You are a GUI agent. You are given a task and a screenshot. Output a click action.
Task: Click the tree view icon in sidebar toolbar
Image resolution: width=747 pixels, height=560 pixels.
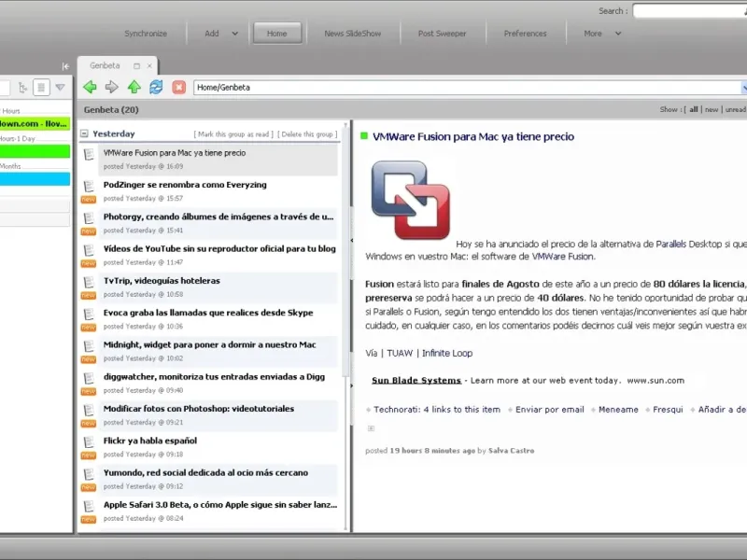[x=22, y=88]
